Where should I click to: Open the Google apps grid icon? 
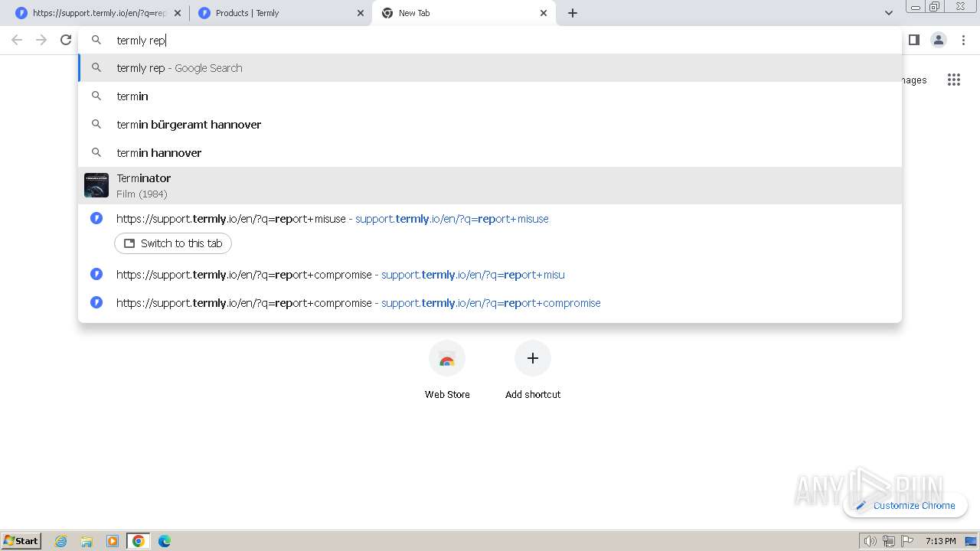[x=954, y=80]
